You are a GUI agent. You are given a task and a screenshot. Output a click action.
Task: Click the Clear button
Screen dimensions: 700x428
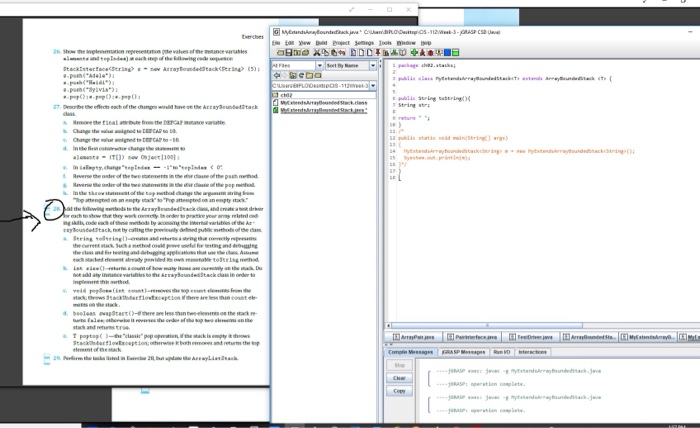point(400,378)
